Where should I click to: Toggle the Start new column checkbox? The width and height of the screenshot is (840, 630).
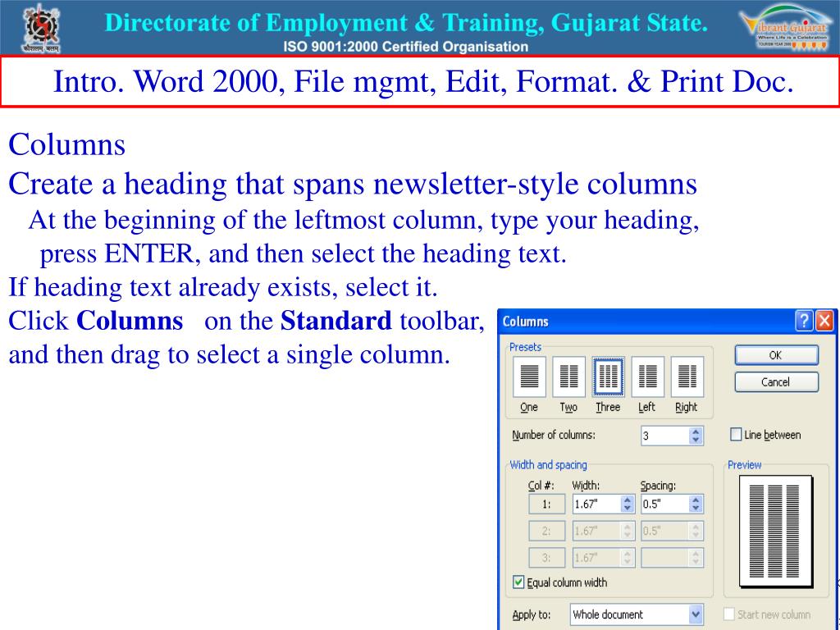(x=729, y=614)
